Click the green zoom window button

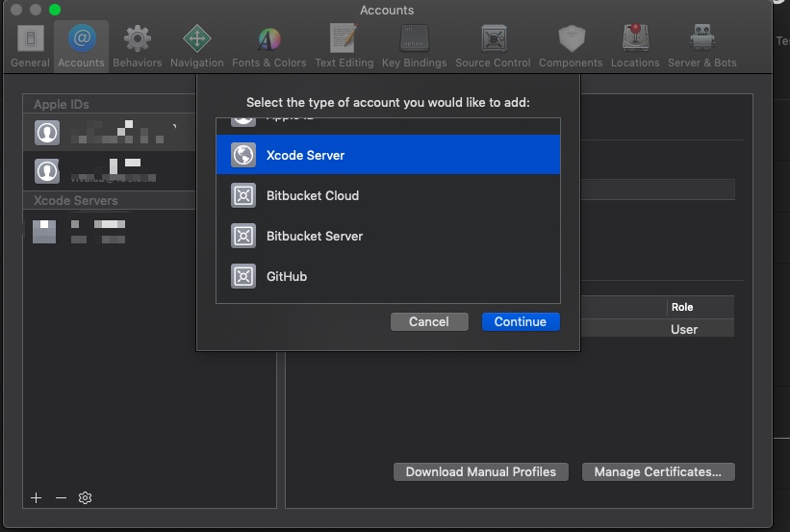[55, 10]
